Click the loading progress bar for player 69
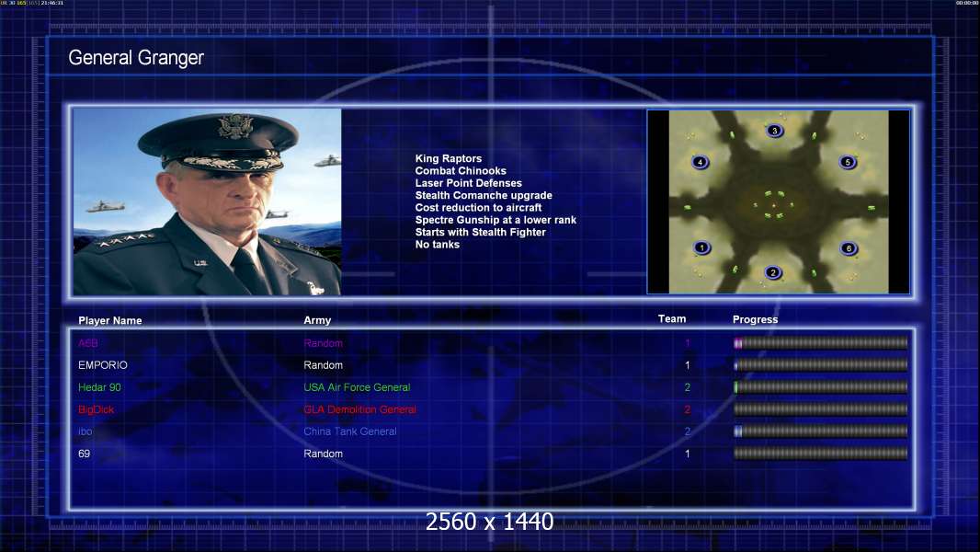 820,454
